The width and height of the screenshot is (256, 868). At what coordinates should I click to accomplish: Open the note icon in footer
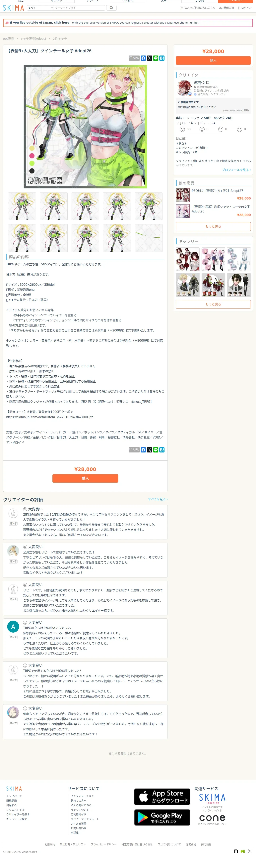click(x=236, y=851)
